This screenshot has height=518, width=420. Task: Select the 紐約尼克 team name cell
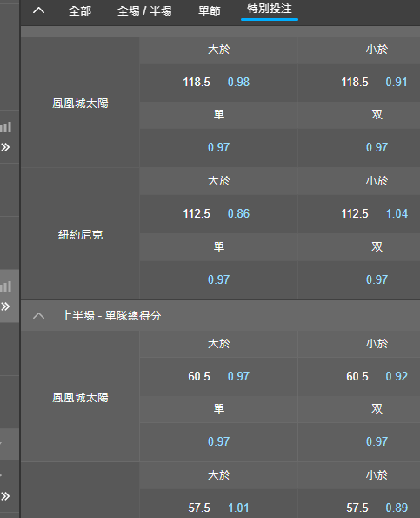tap(80, 234)
